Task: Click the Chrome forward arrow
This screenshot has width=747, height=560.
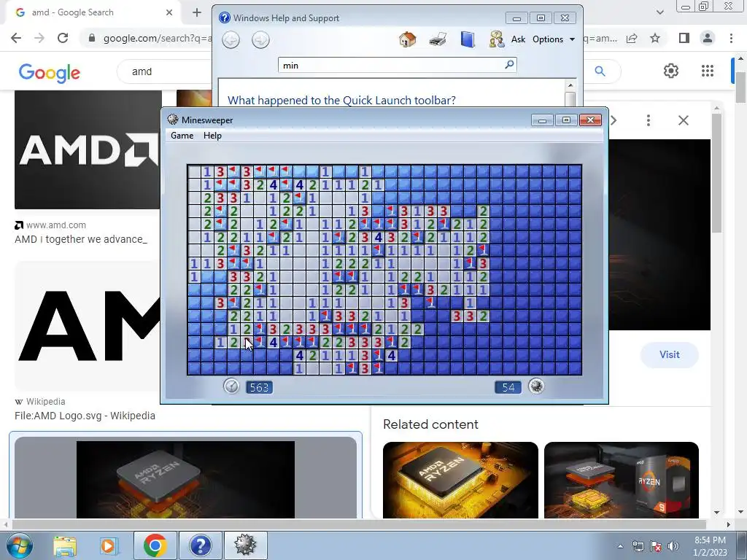Action: coord(39,38)
